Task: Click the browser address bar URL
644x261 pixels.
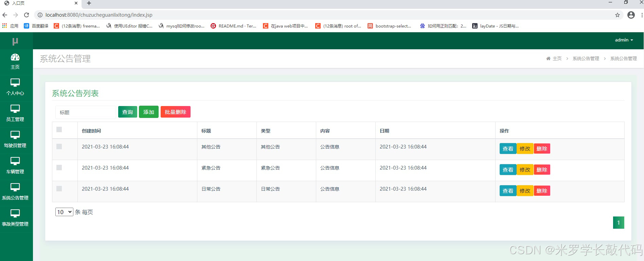Action: point(99,15)
